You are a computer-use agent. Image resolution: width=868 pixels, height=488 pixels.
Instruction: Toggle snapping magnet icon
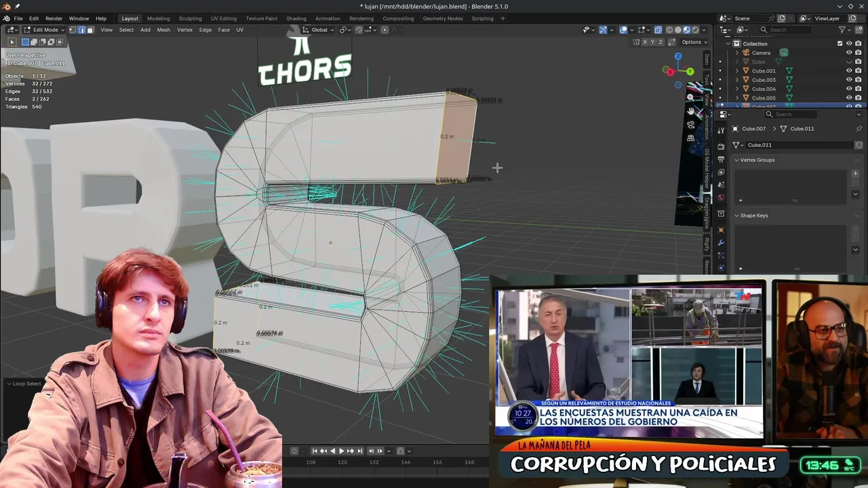359,30
